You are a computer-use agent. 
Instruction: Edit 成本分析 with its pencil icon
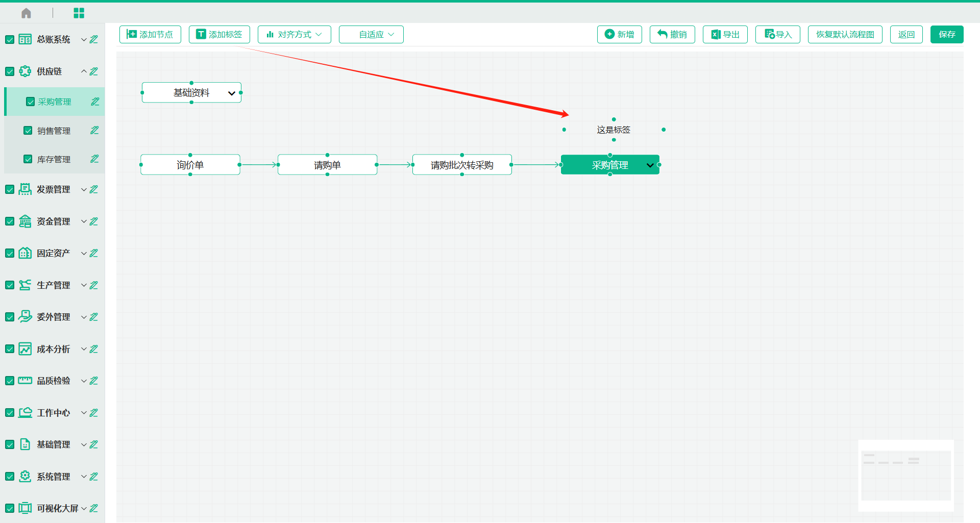click(94, 349)
